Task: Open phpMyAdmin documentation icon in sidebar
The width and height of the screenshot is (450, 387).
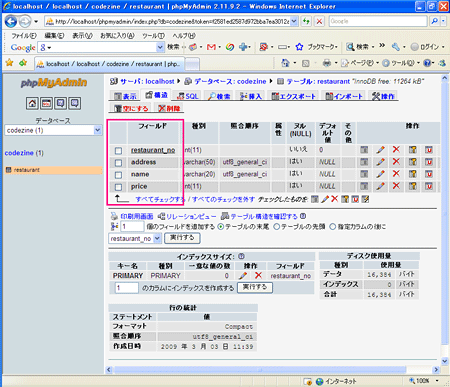Action: tap(60, 103)
